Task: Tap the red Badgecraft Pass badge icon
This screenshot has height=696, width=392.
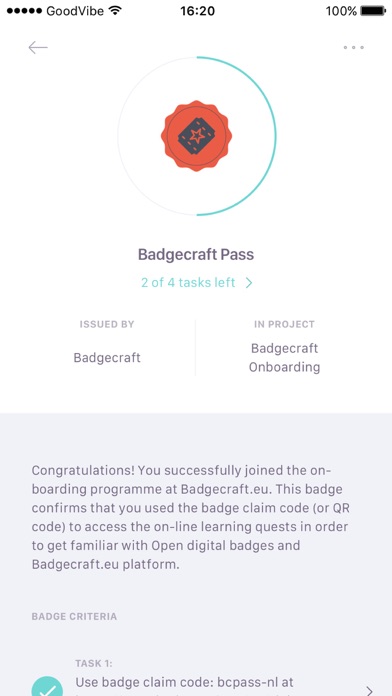Action: tap(196, 136)
